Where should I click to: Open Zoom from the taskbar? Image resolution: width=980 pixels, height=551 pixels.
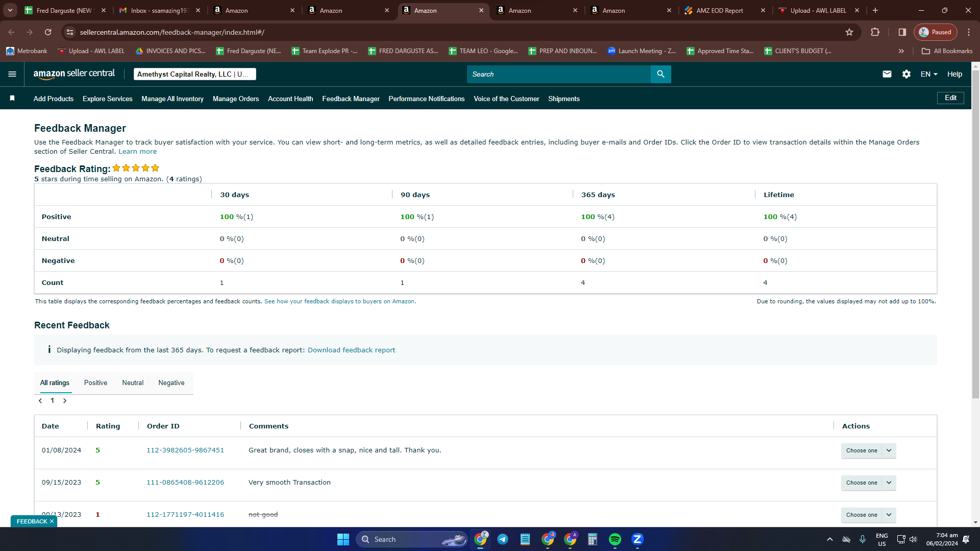point(638,539)
